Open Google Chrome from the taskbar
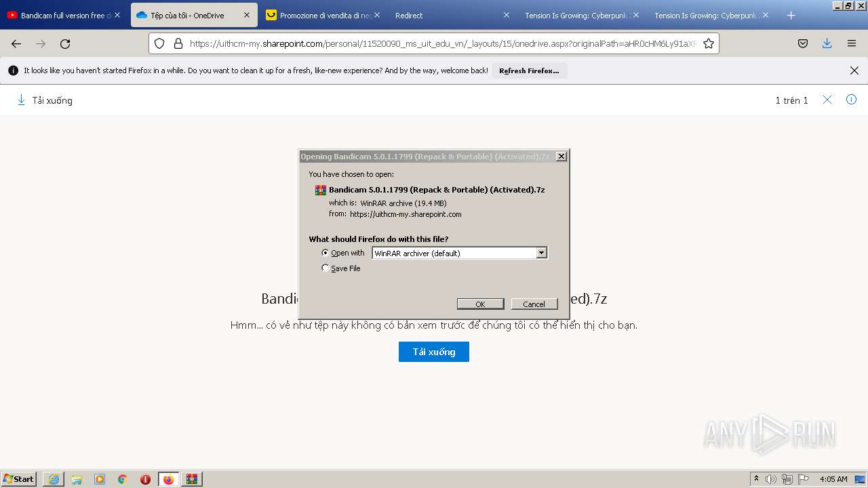This screenshot has width=868, height=488. pos(123,479)
